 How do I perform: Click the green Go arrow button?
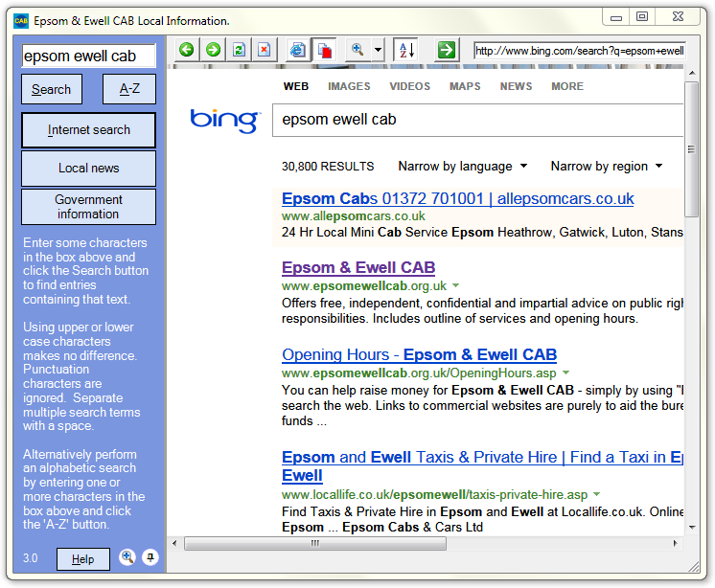[x=446, y=49]
